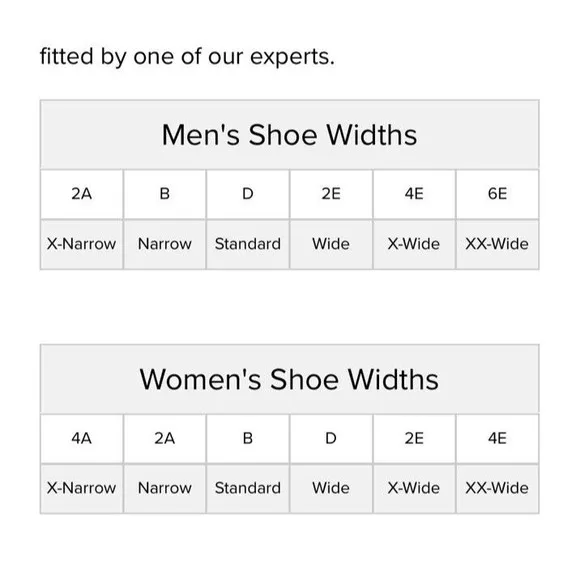Select the Women's Shoe Widths table header

click(290, 379)
